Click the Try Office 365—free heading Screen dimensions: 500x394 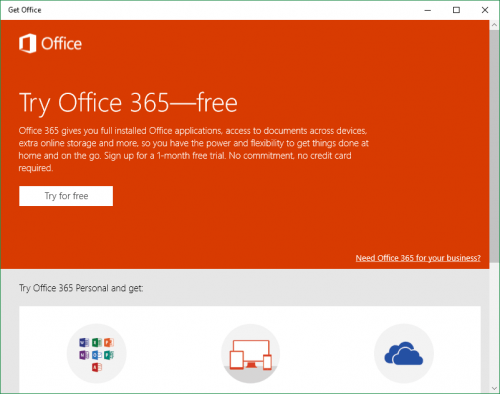[x=128, y=103]
